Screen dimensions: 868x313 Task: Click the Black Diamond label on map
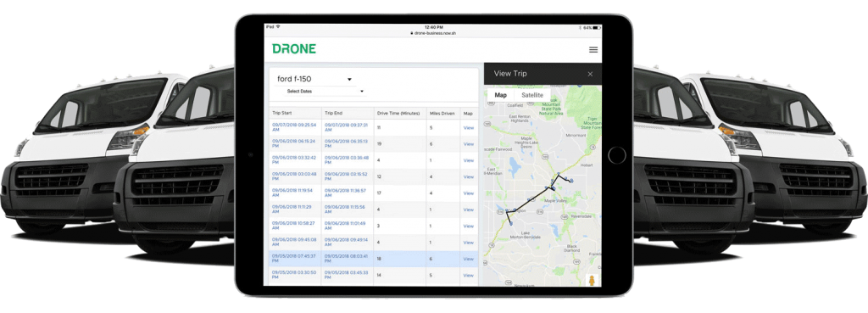[x=572, y=249]
